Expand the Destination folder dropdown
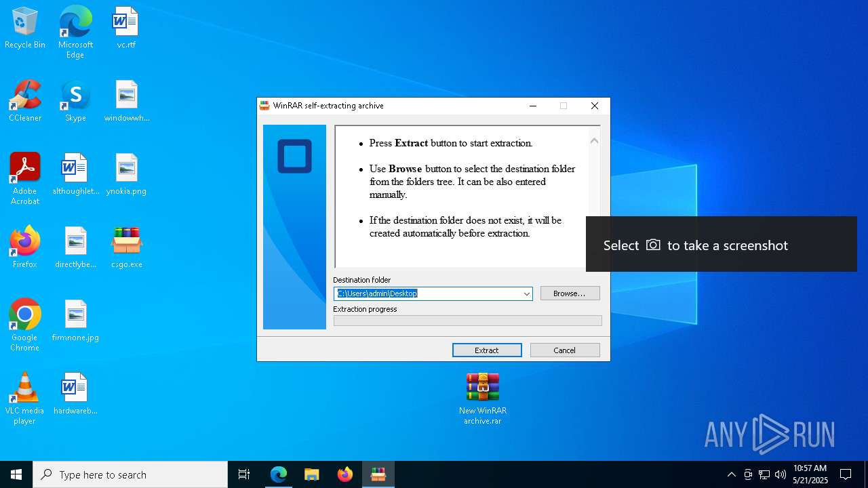868x488 pixels. pos(526,293)
